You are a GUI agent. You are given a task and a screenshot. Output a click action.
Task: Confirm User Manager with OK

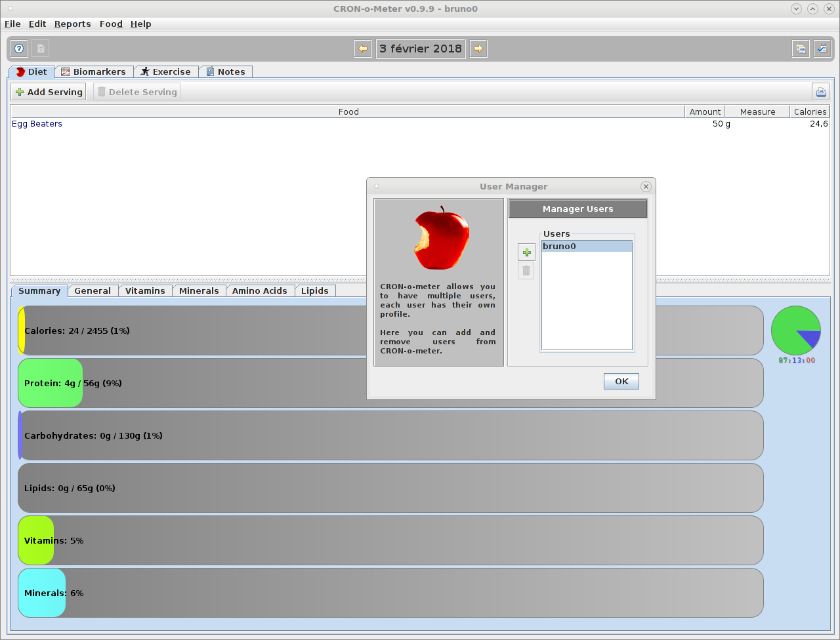pos(621,382)
